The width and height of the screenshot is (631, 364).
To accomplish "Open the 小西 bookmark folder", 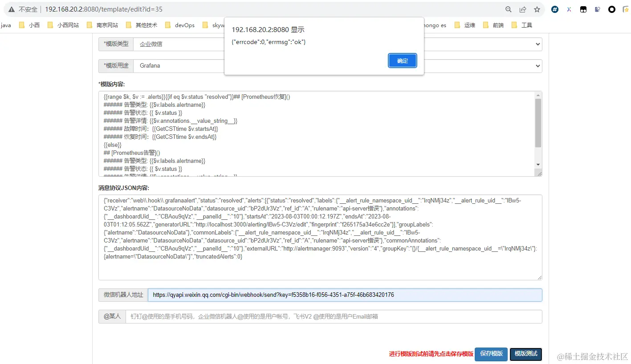I will click(x=29, y=25).
